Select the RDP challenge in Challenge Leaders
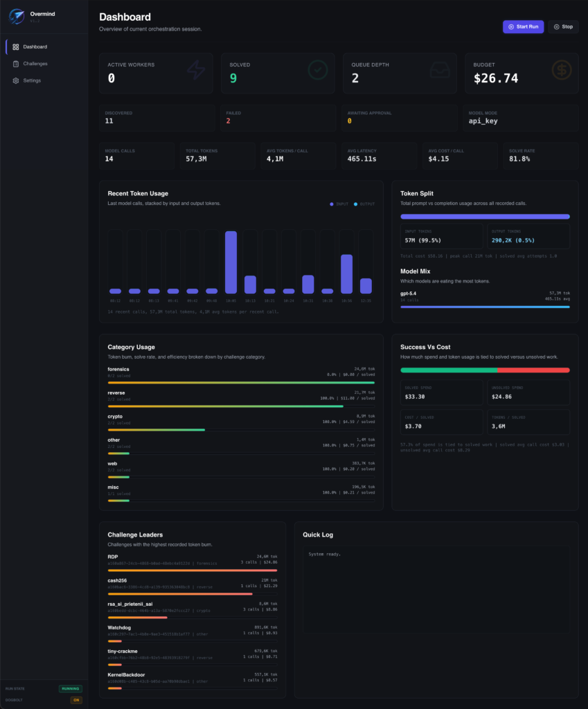The width and height of the screenshot is (588, 709). (193, 563)
